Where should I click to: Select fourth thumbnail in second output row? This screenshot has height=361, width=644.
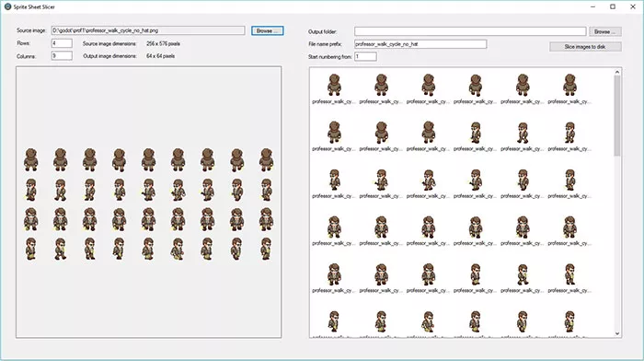click(x=476, y=133)
